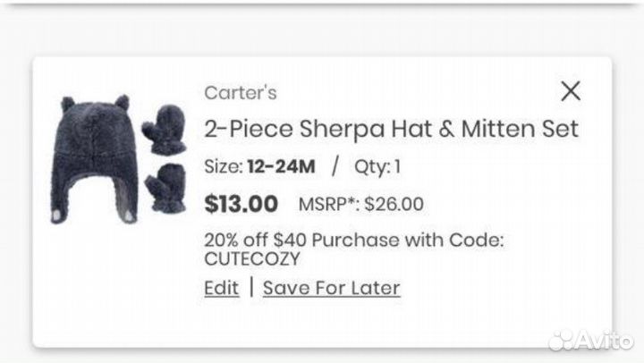Remove item with the X icon
This screenshot has width=644, height=363.
pyautogui.click(x=570, y=90)
